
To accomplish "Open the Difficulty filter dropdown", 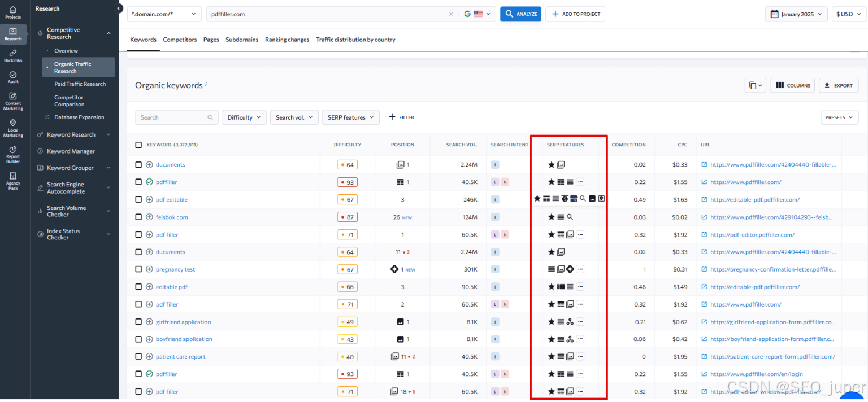I will point(244,117).
